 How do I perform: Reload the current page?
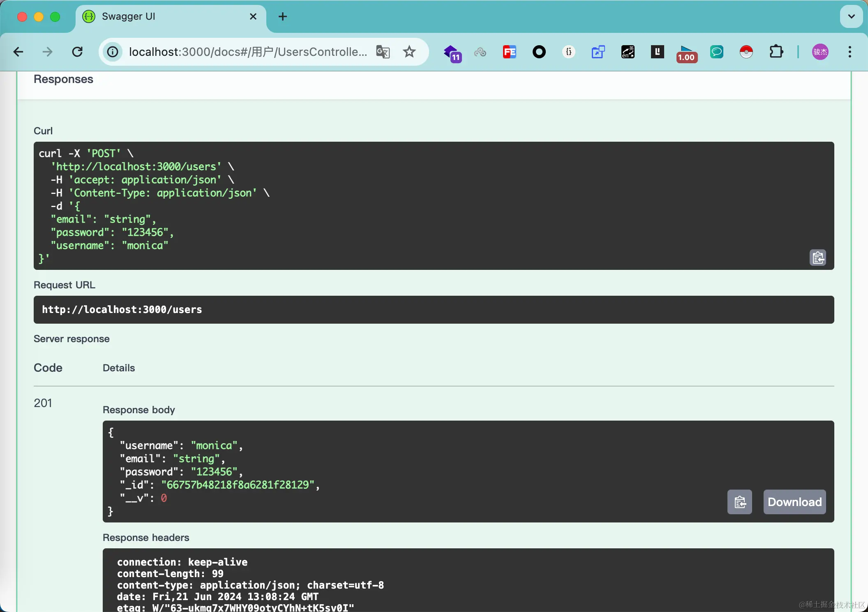(x=77, y=52)
